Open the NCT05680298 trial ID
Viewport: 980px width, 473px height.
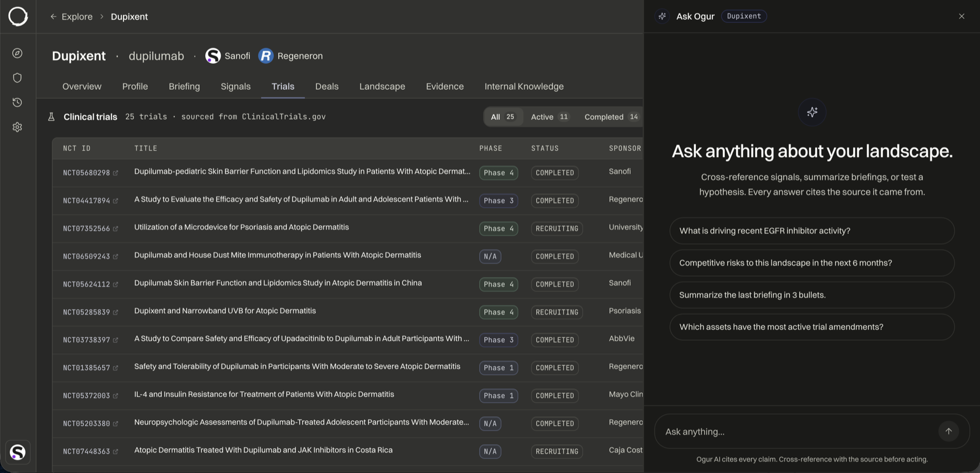coord(87,173)
